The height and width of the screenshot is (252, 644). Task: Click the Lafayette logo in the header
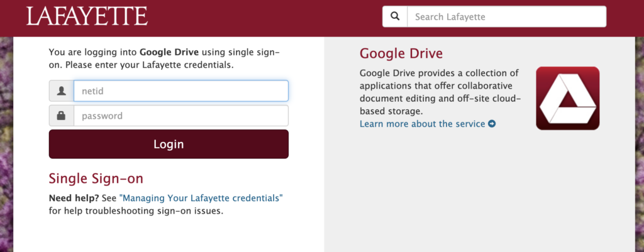click(x=87, y=16)
